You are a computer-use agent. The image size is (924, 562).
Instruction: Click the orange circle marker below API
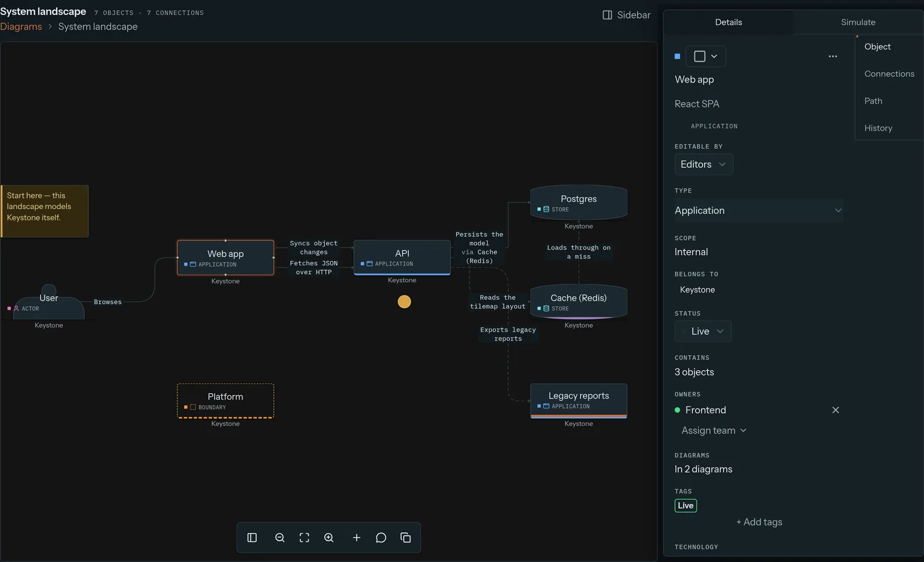pos(404,302)
